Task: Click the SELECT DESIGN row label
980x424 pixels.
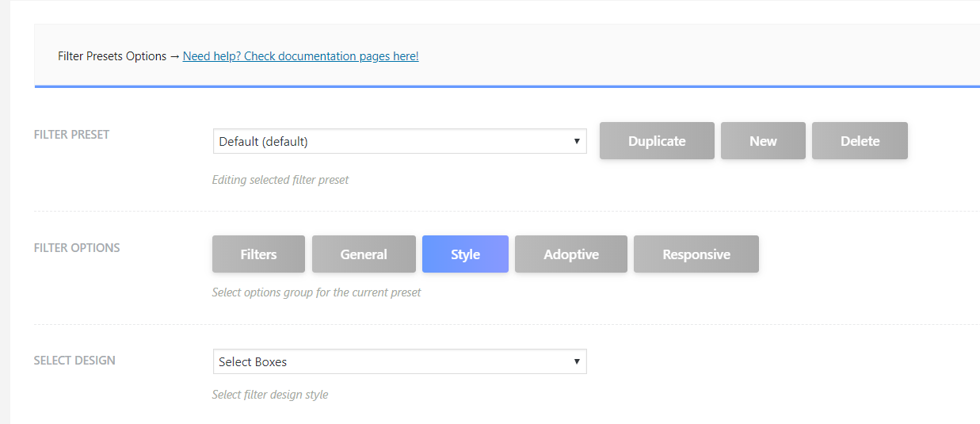Action: pos(74,361)
